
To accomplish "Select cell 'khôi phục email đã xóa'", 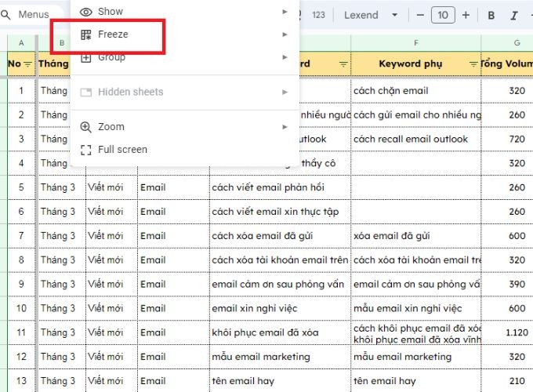I will pos(280,332).
